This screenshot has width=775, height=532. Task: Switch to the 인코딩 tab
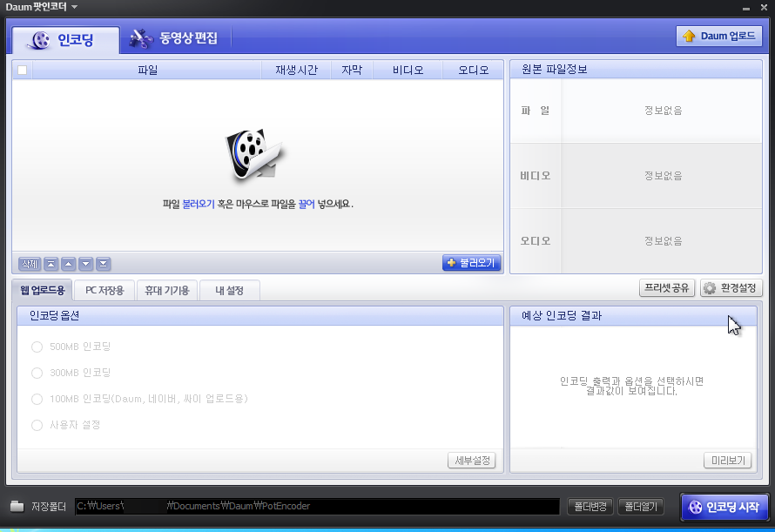[x=65, y=39]
